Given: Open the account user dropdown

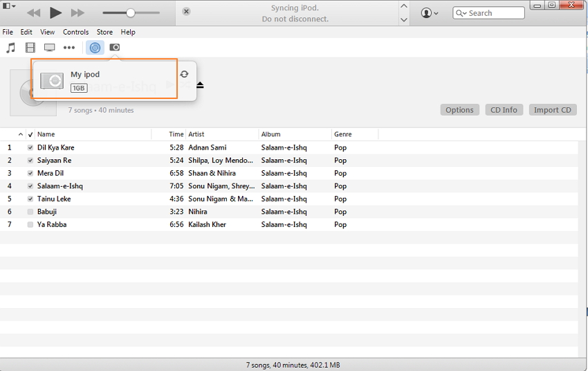Looking at the screenshot, I should coord(430,13).
